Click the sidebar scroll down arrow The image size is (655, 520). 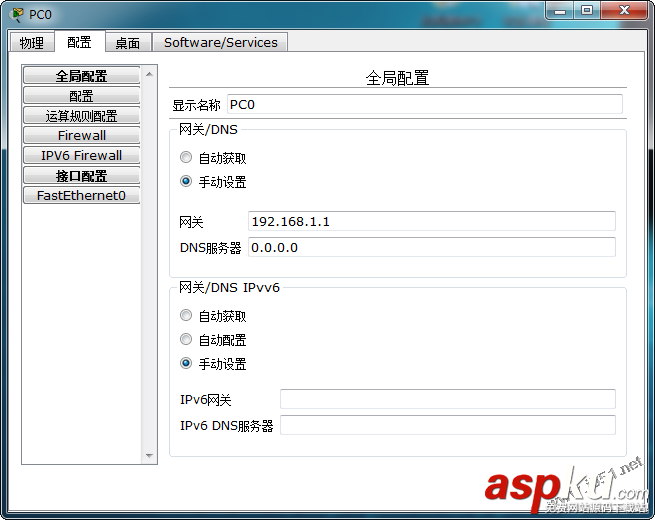tap(149, 455)
